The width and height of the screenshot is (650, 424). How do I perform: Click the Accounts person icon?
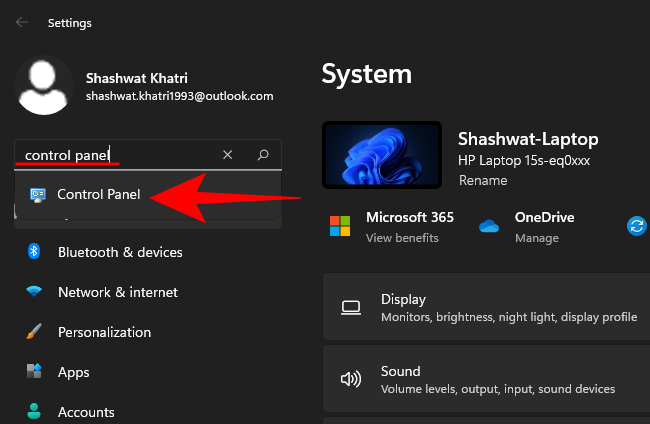[x=35, y=411]
